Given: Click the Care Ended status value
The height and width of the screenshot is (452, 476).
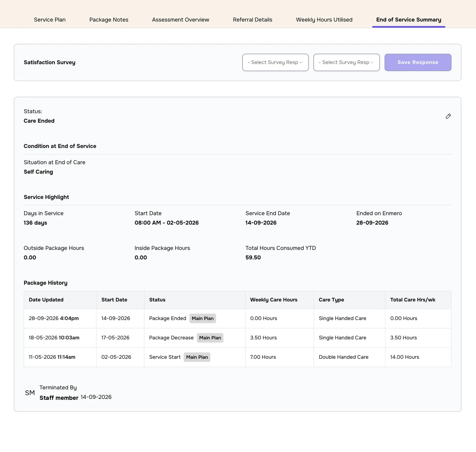Looking at the screenshot, I should tap(39, 121).
